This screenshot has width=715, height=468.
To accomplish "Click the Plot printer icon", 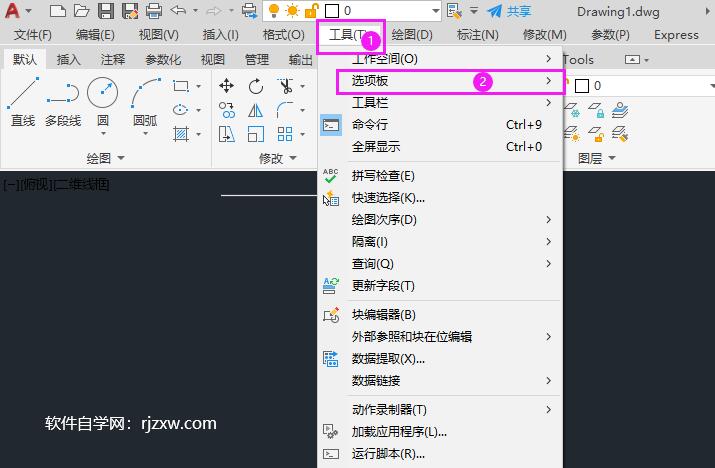I will pyautogui.click(x=154, y=10).
